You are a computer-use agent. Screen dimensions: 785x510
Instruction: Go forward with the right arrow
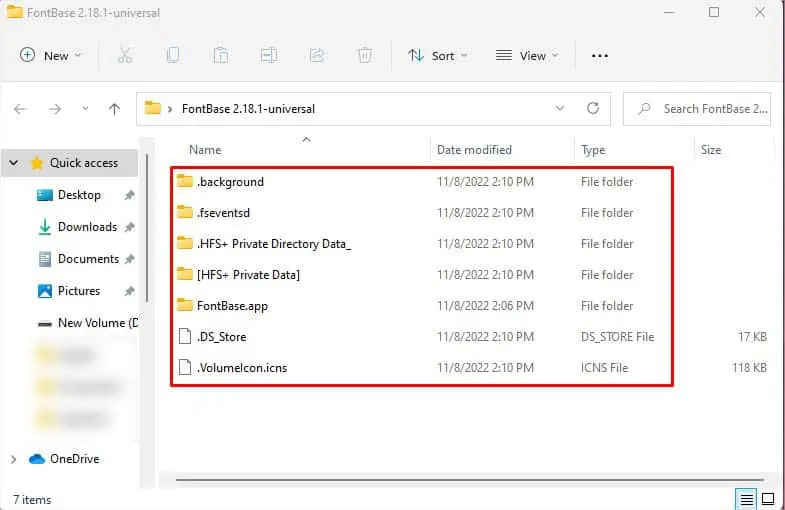coord(55,109)
